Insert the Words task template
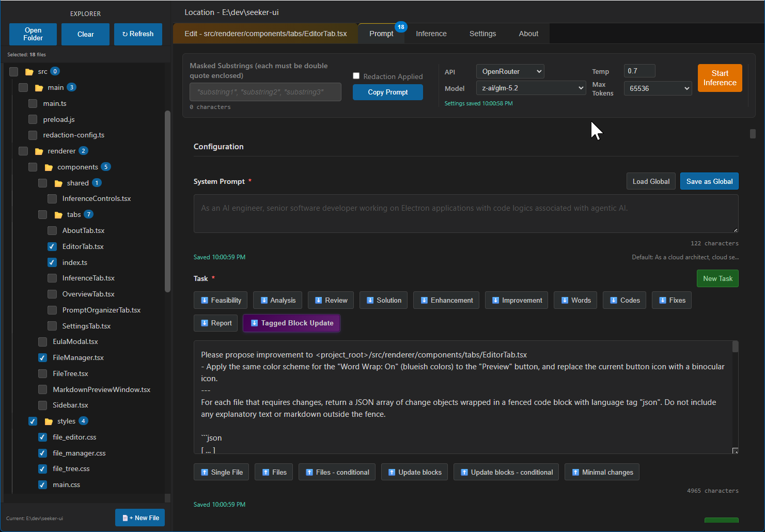 coord(575,300)
